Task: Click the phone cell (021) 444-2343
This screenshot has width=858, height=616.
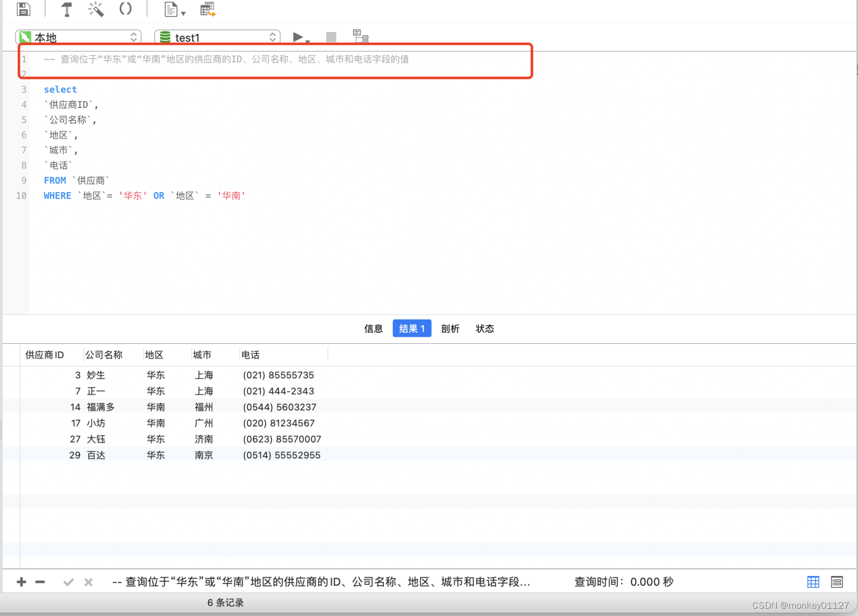Action: pyautogui.click(x=279, y=391)
